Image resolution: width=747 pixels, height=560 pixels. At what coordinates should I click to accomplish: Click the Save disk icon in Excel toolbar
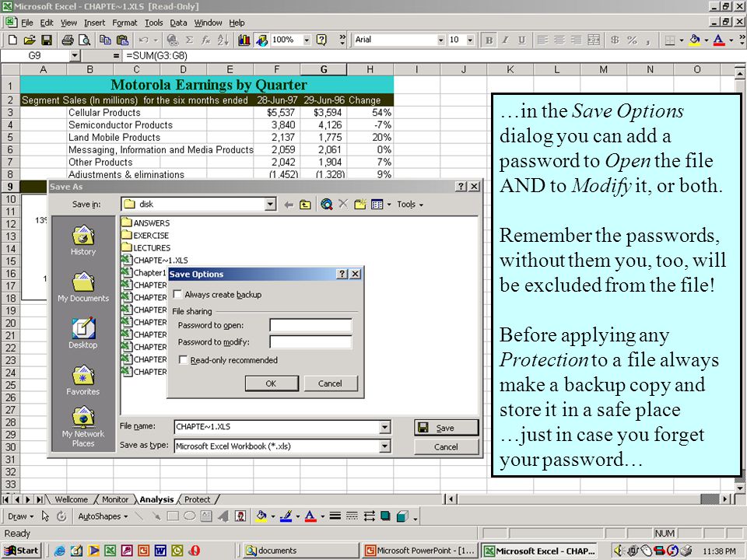click(46, 40)
